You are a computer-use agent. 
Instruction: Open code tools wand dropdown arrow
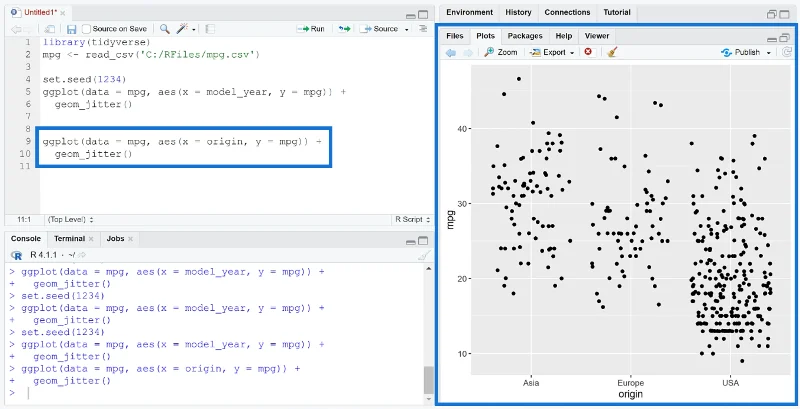coord(194,30)
